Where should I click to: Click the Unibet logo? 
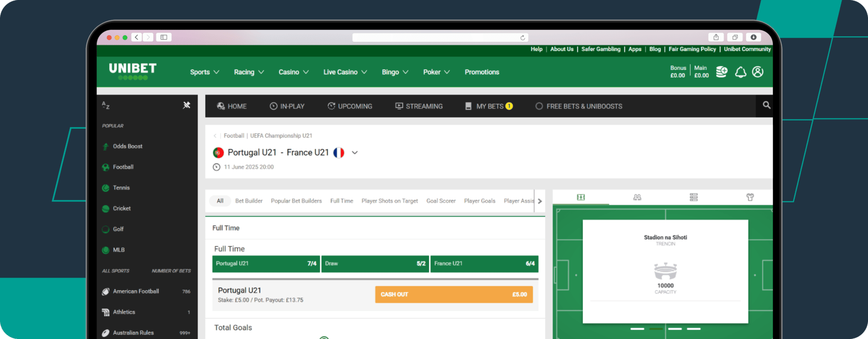point(133,71)
